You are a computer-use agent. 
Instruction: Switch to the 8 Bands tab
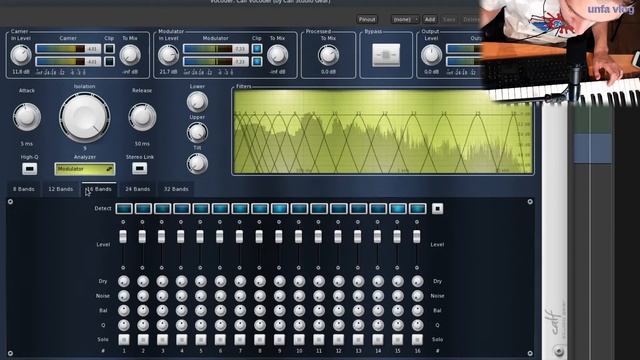[24, 189]
